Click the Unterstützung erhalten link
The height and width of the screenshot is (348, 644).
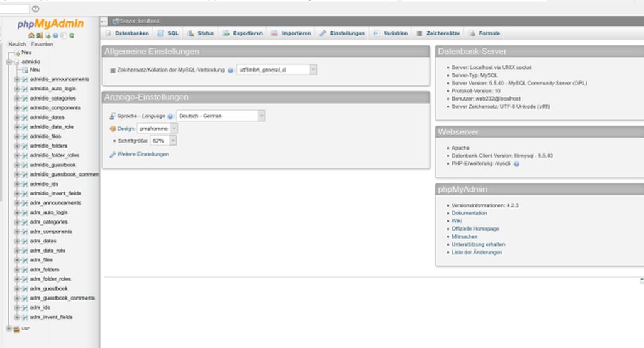pos(479,244)
